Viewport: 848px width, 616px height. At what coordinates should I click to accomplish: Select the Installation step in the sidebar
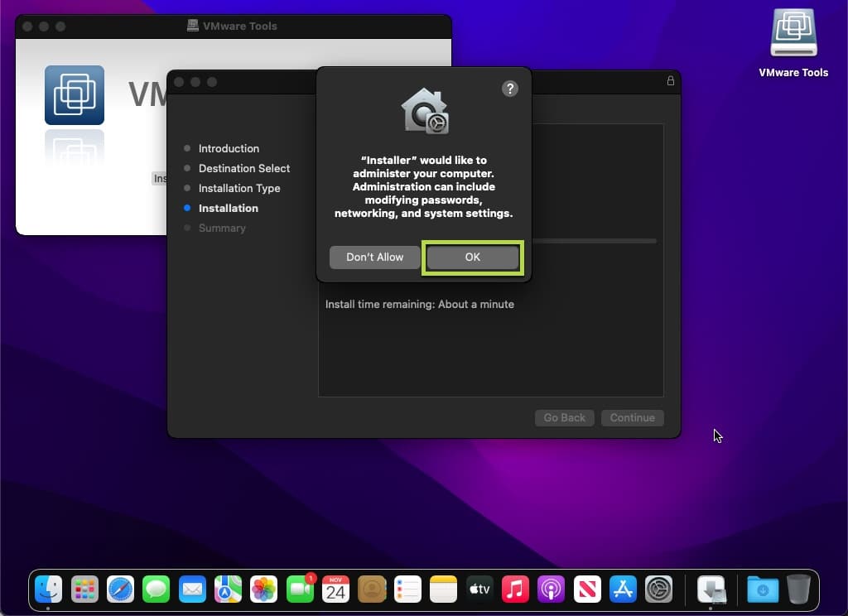tap(229, 208)
